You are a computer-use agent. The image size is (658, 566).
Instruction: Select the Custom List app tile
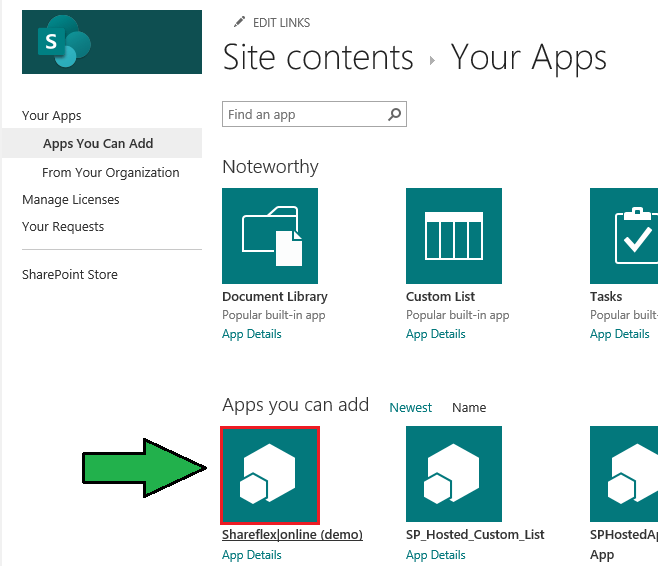[x=453, y=236]
